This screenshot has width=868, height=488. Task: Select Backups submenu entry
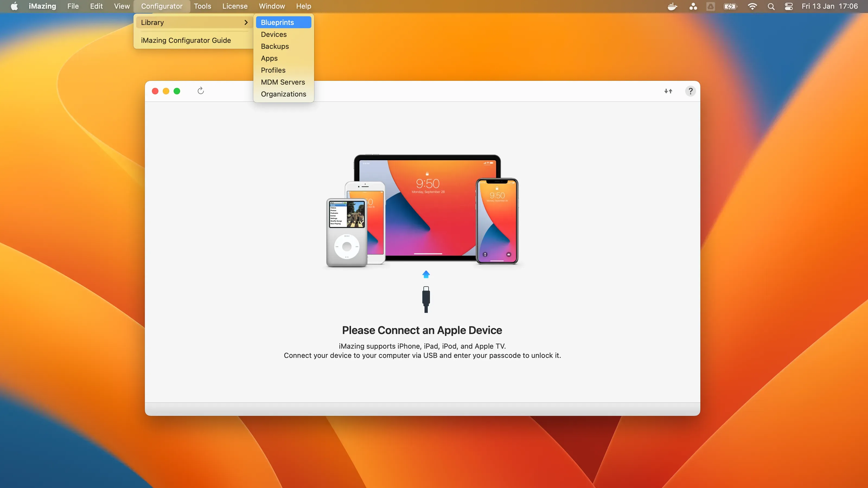click(x=275, y=46)
